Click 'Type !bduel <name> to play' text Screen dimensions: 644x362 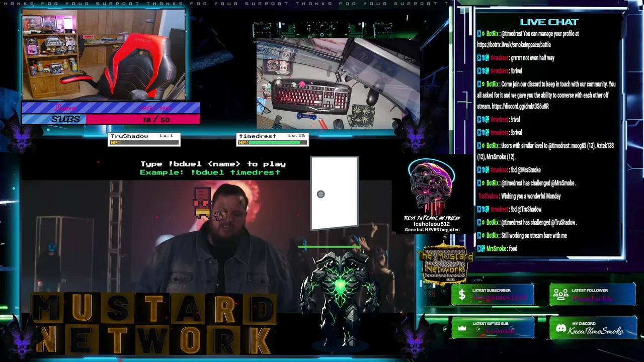tap(213, 164)
